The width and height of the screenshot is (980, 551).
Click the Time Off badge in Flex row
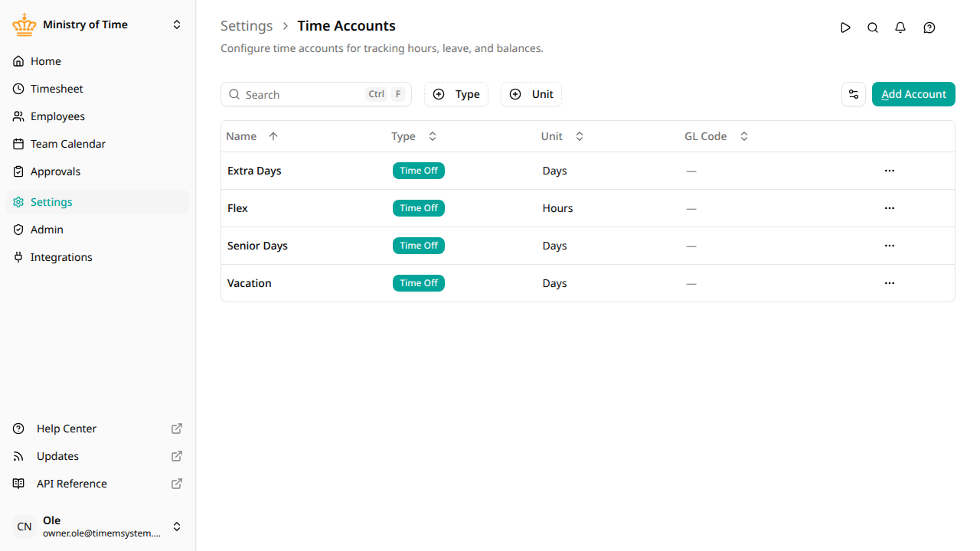(x=419, y=208)
